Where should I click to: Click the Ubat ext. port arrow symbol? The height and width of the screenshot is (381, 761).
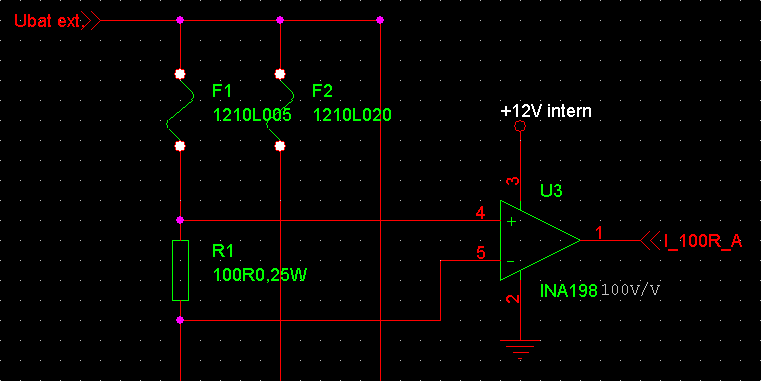92,21
